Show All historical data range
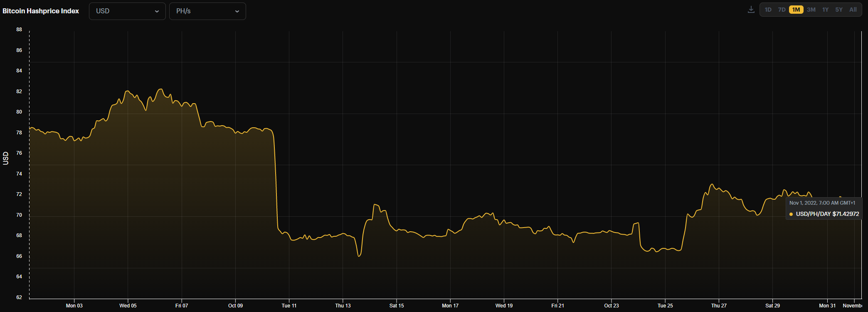The image size is (868, 312). tap(853, 10)
